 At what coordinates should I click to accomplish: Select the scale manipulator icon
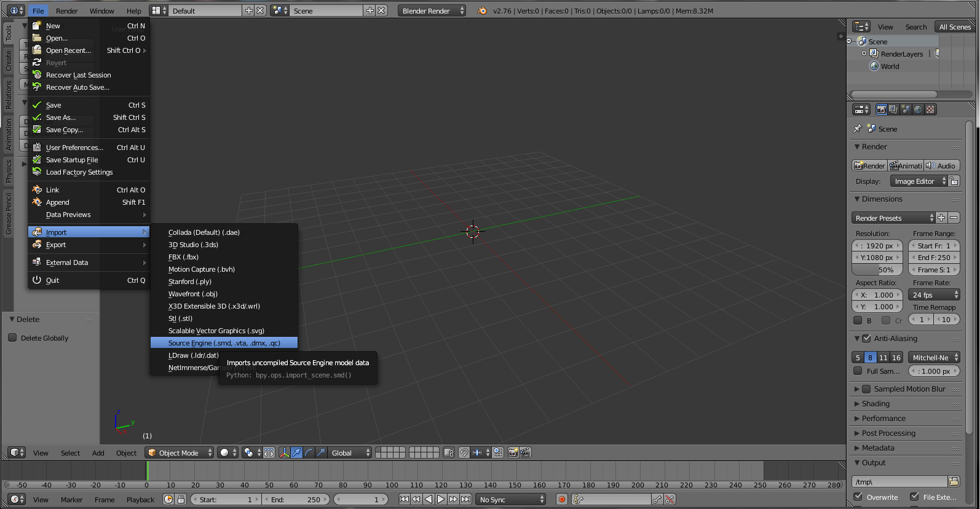[x=321, y=452]
